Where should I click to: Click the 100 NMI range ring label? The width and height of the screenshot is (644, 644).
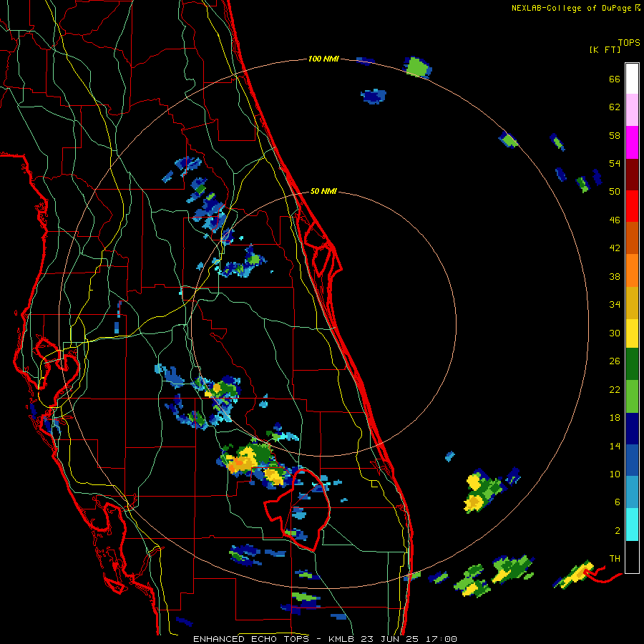pos(323,59)
